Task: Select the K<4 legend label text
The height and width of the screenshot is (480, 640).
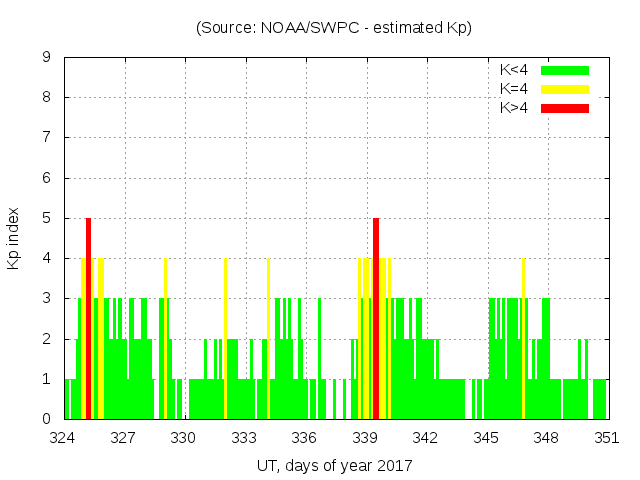Action: click(515, 70)
